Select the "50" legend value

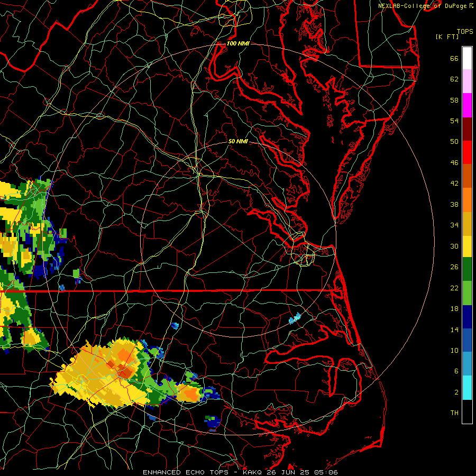(454, 141)
